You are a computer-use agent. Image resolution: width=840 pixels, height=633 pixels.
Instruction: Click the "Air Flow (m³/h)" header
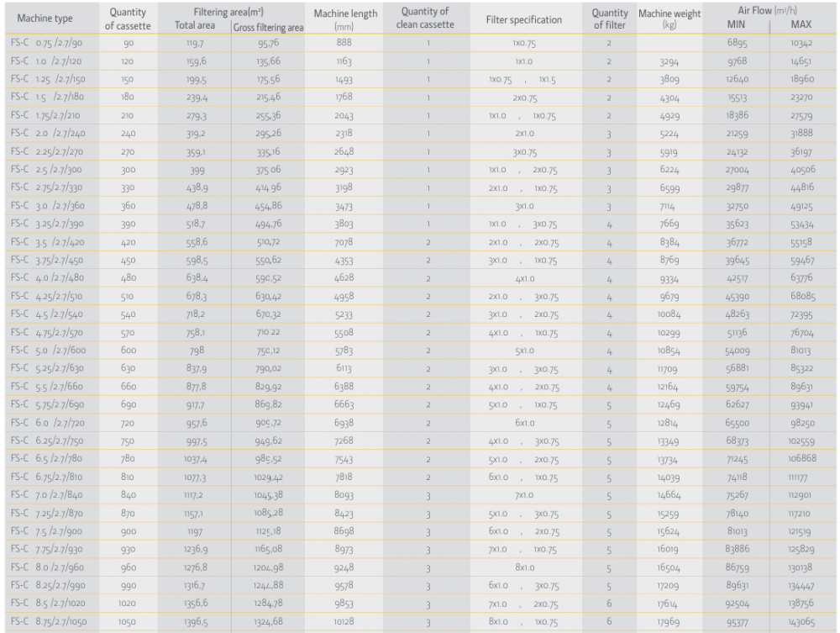pyautogui.click(x=767, y=10)
